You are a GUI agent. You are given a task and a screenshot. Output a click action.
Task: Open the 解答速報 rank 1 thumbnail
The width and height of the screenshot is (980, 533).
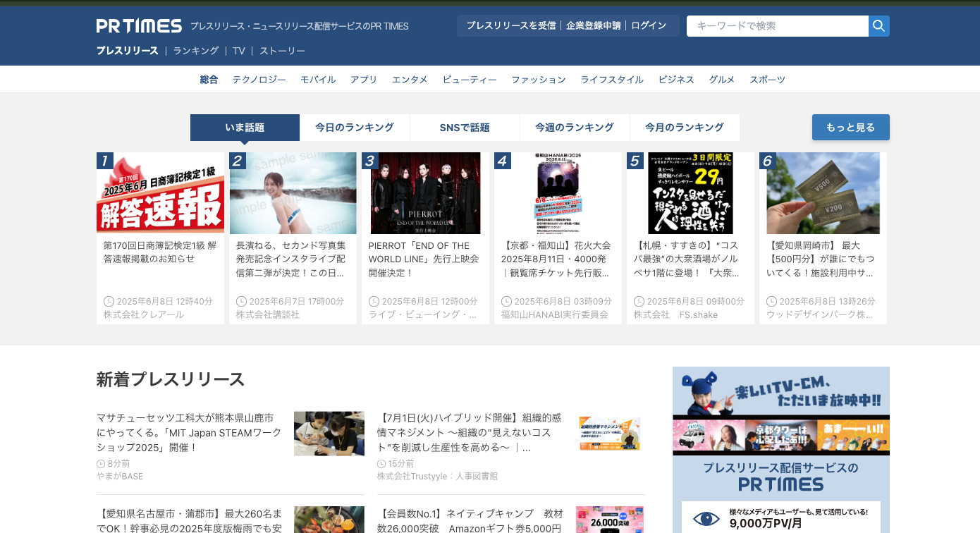160,193
